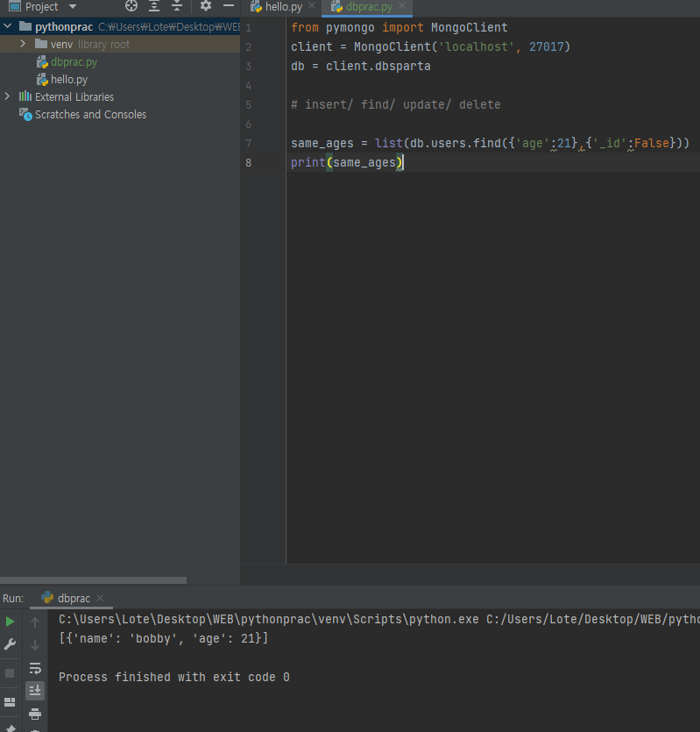
Task: Open Project panel gear options
Action: click(x=205, y=5)
